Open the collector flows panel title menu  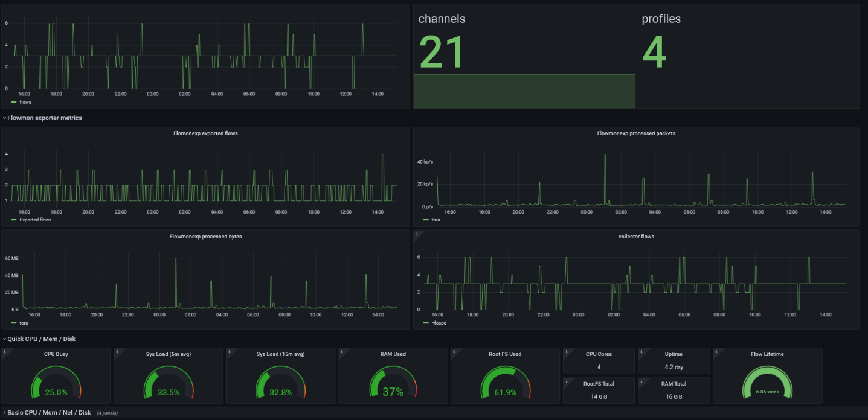click(636, 236)
